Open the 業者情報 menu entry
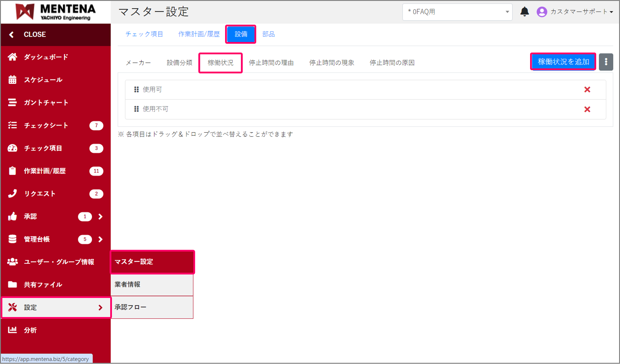Image resolution: width=620 pixels, height=364 pixels. click(x=127, y=284)
